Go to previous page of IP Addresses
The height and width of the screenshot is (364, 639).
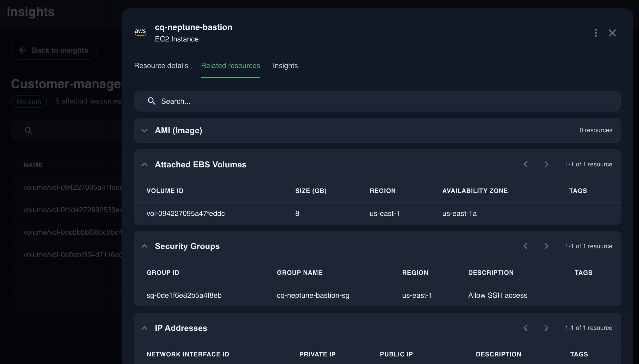526,328
